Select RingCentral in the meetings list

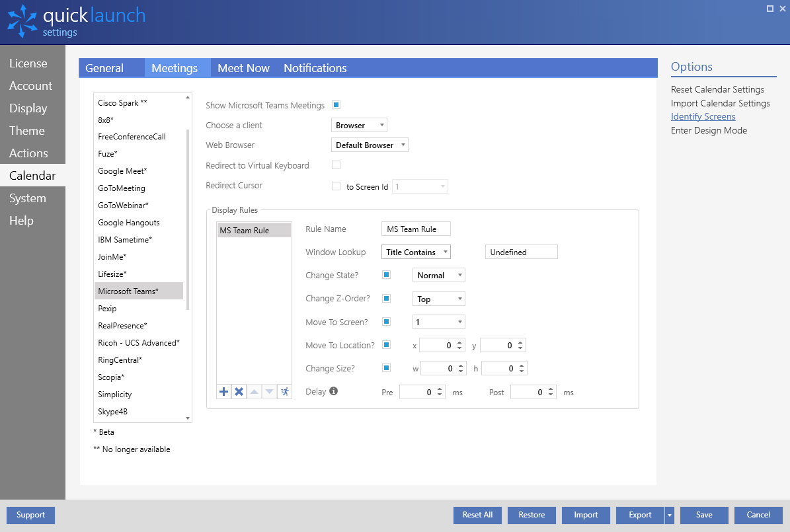[x=139, y=360]
